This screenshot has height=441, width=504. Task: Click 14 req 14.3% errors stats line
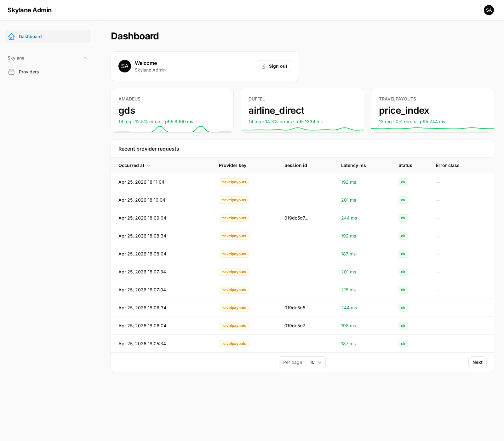click(x=286, y=122)
